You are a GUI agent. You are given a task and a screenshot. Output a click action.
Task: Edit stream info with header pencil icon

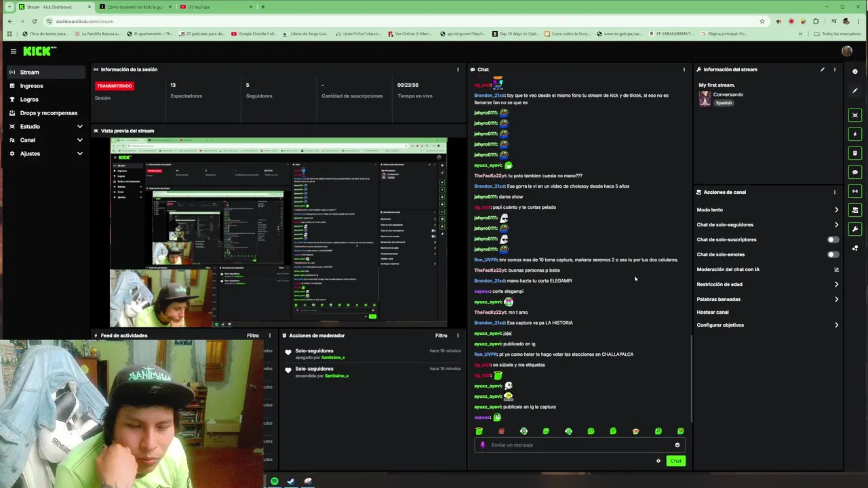[823, 69]
